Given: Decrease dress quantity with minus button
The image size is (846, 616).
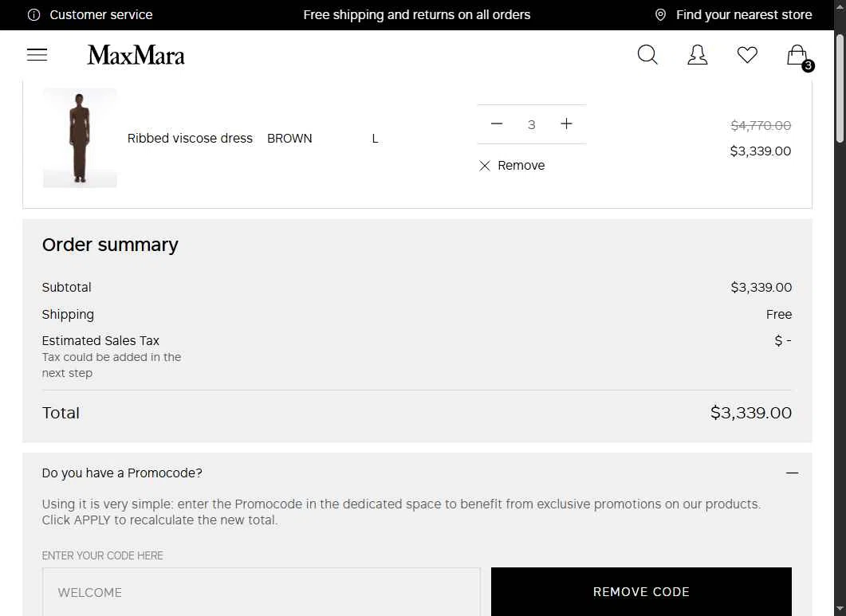Looking at the screenshot, I should 497,124.
